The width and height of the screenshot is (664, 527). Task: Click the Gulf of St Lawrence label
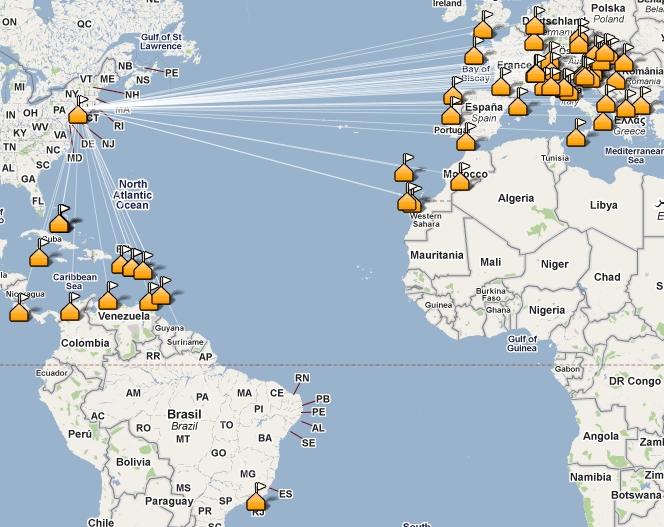(x=161, y=42)
